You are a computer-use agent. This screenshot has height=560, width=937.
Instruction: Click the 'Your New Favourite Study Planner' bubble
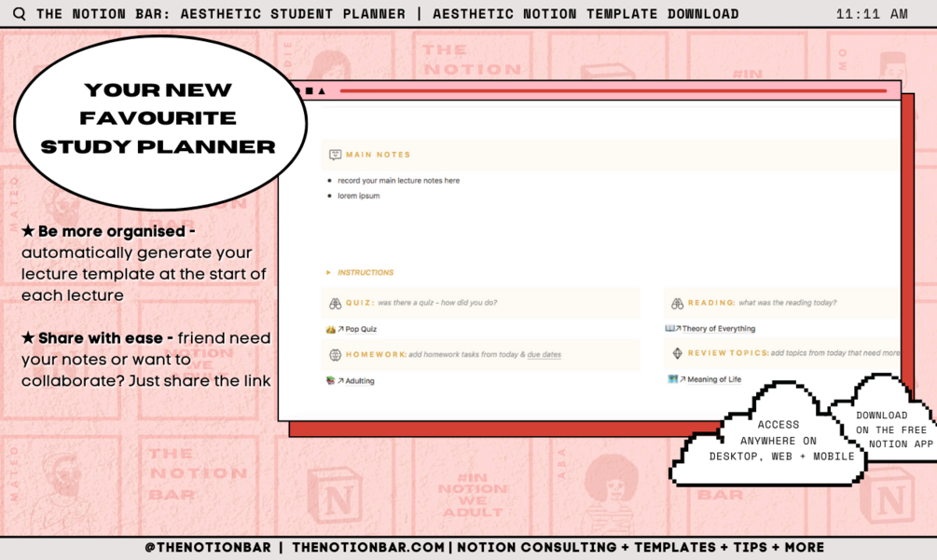pyautogui.click(x=160, y=122)
